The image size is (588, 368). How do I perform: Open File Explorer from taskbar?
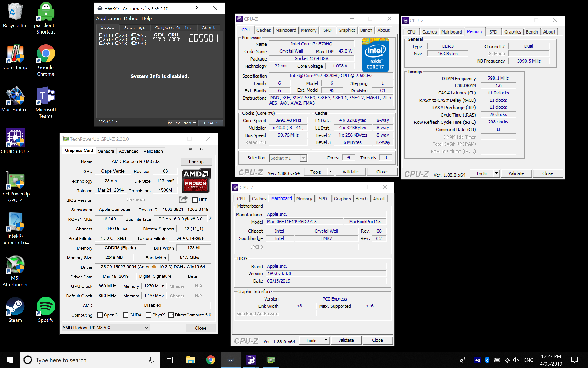pos(190,360)
